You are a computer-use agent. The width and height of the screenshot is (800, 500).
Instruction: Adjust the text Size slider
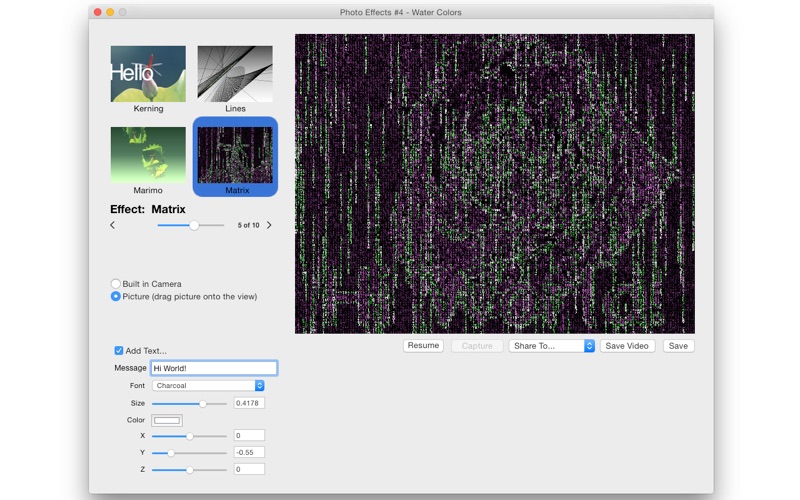pos(203,403)
